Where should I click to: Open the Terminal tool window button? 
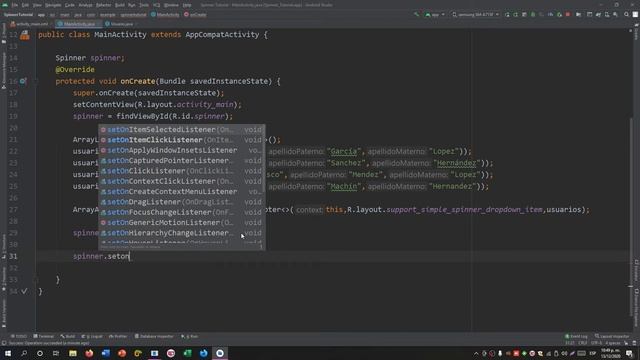[43, 336]
